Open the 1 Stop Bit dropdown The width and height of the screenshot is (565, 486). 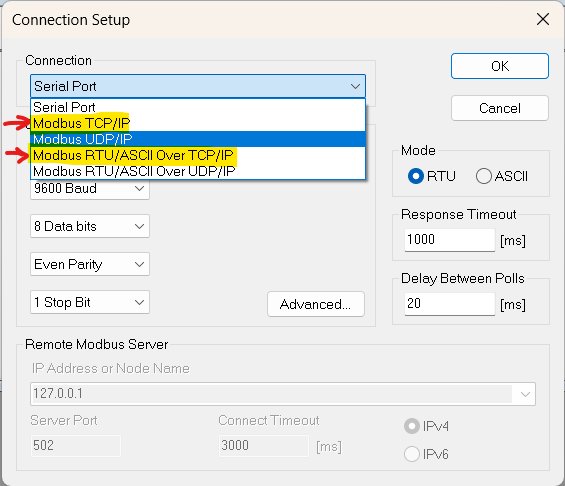point(90,302)
